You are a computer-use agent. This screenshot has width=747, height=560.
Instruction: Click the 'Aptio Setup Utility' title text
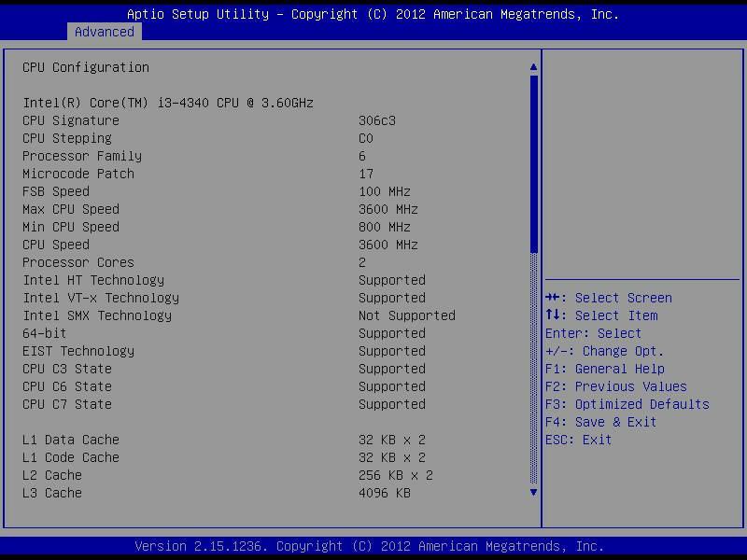198,14
